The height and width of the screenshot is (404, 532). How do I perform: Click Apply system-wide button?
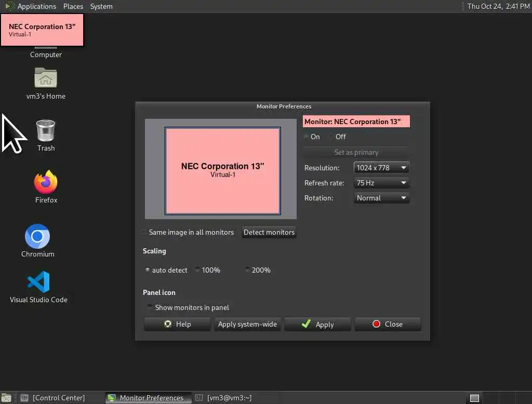[x=247, y=324]
